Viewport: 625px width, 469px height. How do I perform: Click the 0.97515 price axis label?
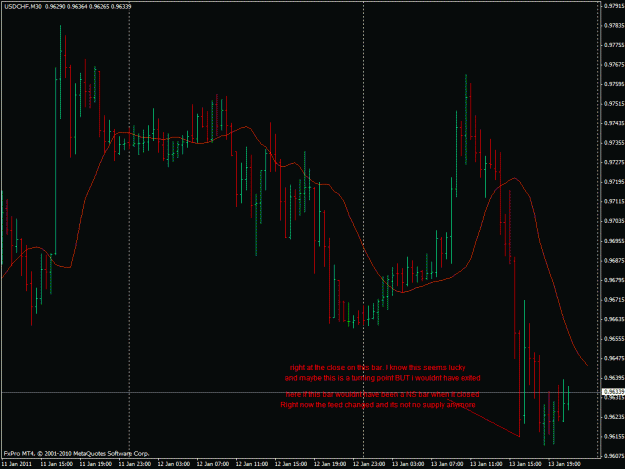[x=614, y=103]
